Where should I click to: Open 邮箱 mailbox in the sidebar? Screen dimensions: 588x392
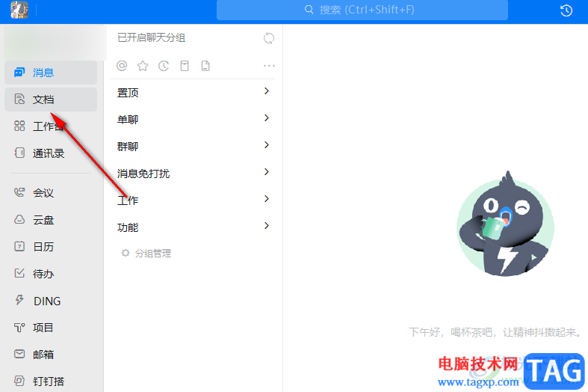(51, 355)
